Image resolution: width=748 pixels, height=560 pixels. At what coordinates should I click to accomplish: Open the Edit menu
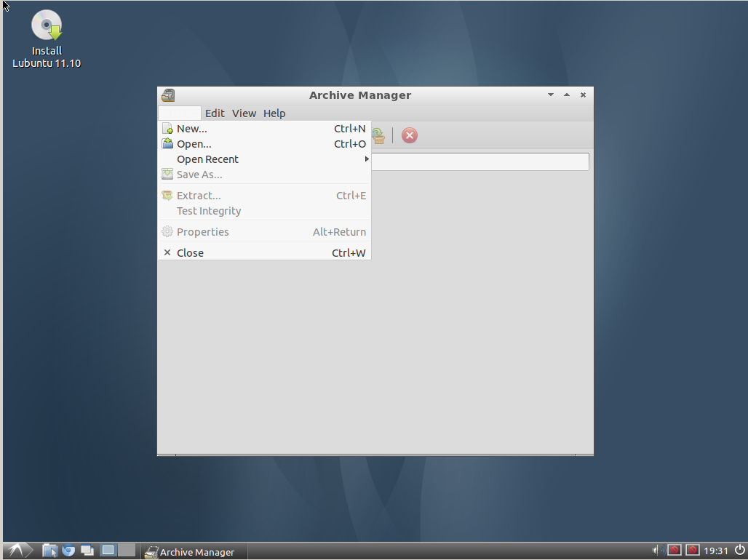pyautogui.click(x=215, y=113)
